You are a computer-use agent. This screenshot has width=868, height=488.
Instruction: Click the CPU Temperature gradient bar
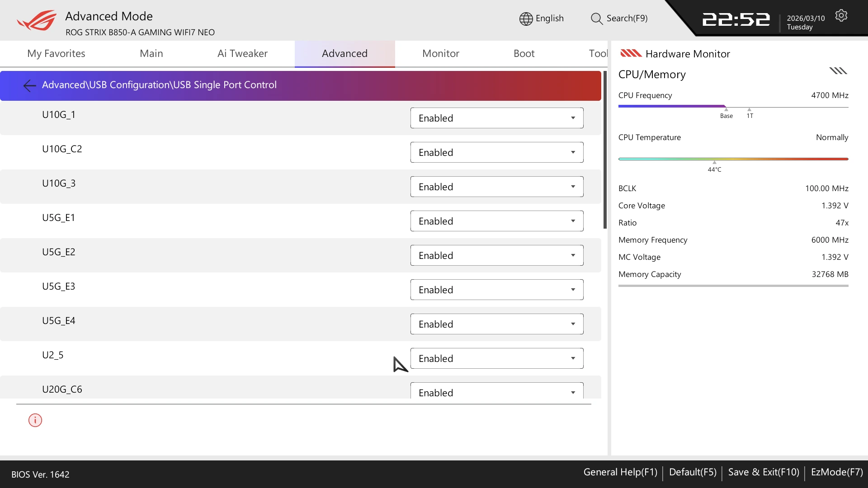click(733, 159)
